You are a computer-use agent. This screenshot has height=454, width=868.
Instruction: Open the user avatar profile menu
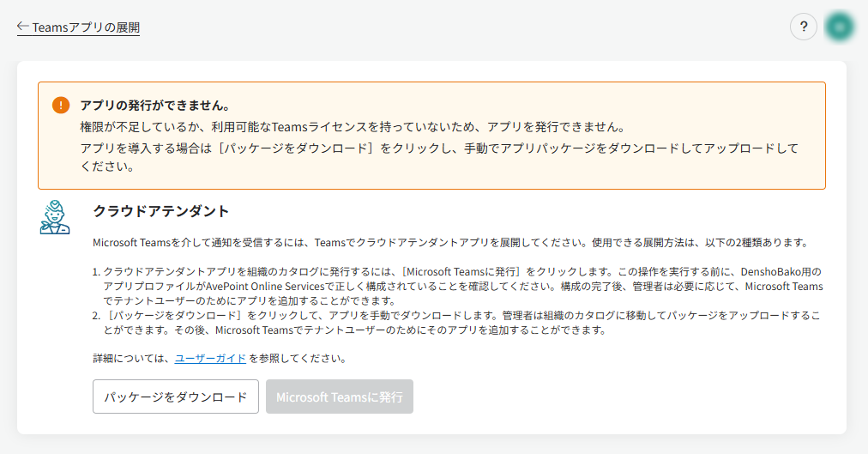click(839, 27)
